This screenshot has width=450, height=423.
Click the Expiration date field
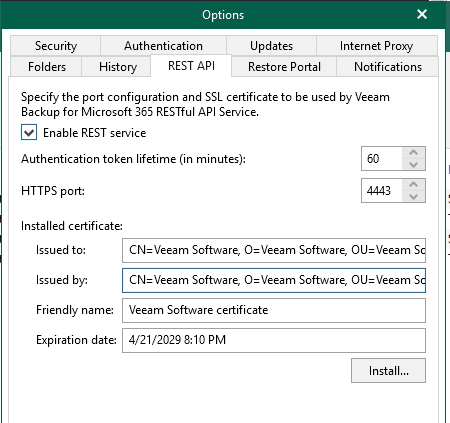pos(274,340)
